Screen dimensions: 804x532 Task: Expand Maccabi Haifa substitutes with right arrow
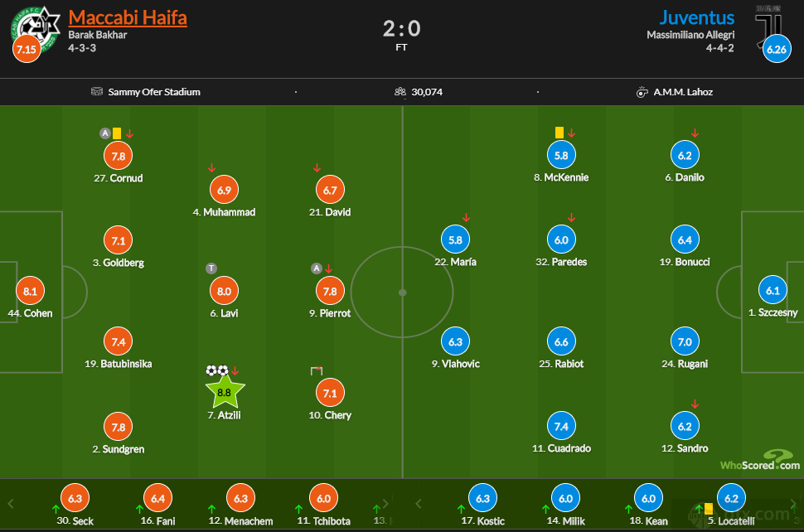(x=385, y=504)
